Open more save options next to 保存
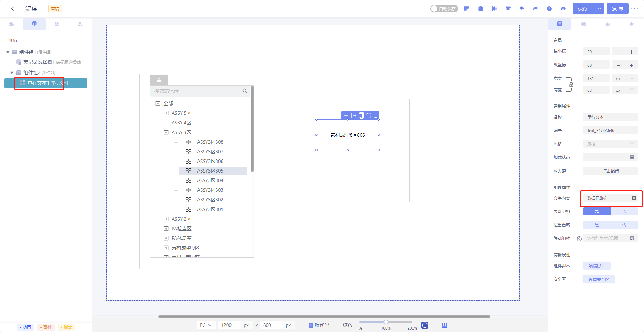Viewport: 644px width, 332px height. tap(599, 9)
